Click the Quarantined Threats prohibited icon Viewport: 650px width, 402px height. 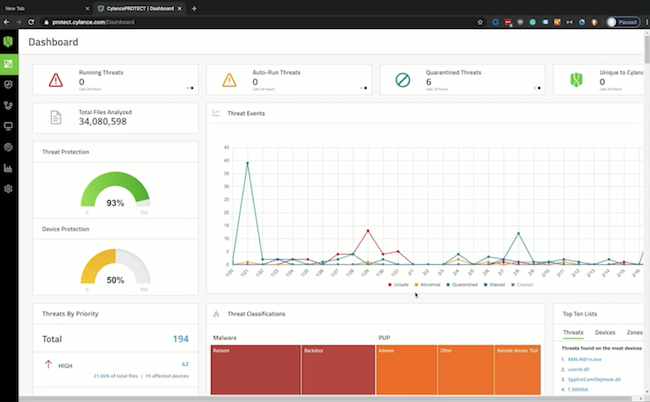tap(403, 80)
